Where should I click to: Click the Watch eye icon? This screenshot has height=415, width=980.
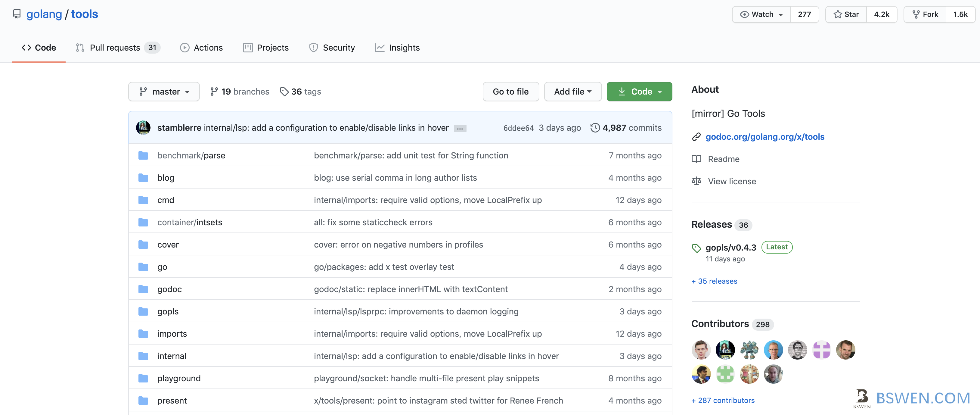(x=744, y=14)
